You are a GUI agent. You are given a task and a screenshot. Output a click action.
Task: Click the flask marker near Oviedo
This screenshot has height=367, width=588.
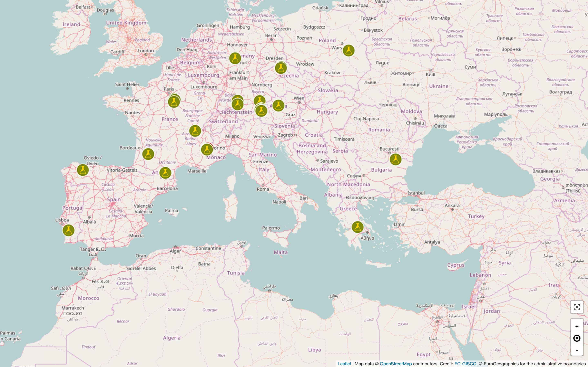[x=83, y=170]
